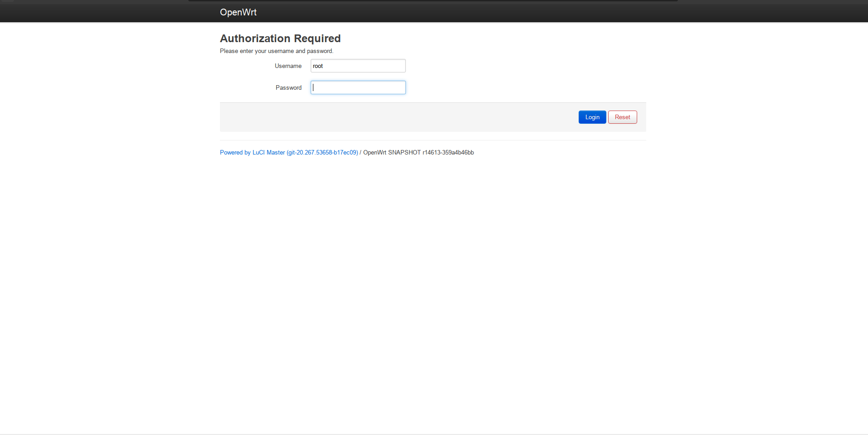
Task: Focus the Username field containing root
Action: (358, 66)
